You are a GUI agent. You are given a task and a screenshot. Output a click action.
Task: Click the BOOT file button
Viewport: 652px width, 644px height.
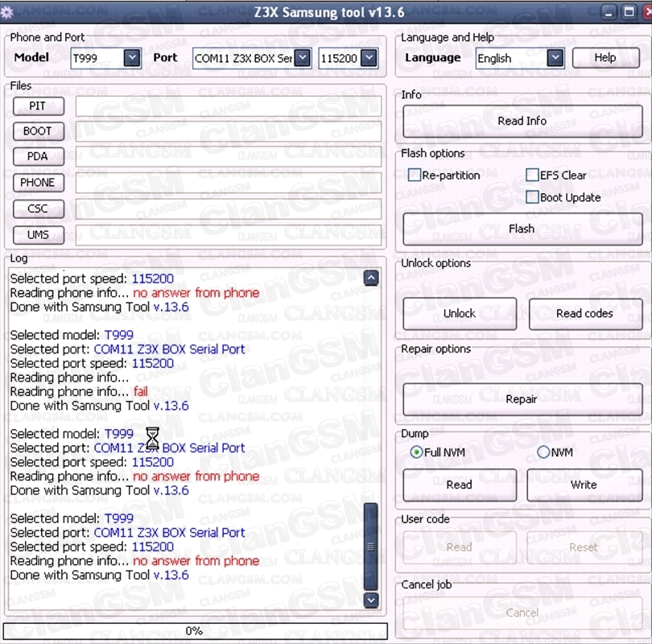click(x=39, y=131)
